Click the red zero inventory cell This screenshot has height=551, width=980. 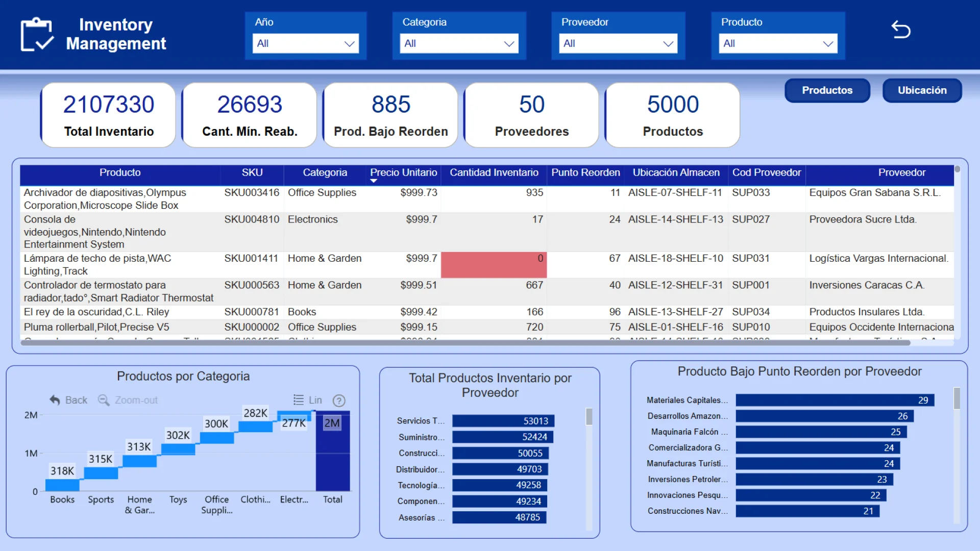pos(494,265)
